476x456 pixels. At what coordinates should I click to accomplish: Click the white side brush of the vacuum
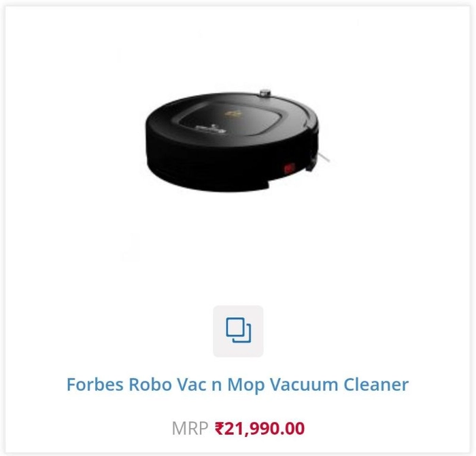323,156
